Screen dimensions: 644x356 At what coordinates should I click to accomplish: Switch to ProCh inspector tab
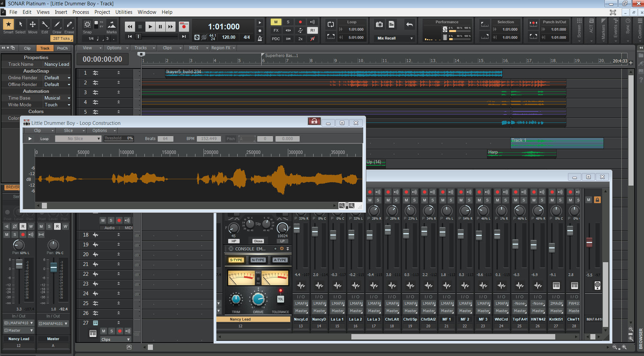62,48
